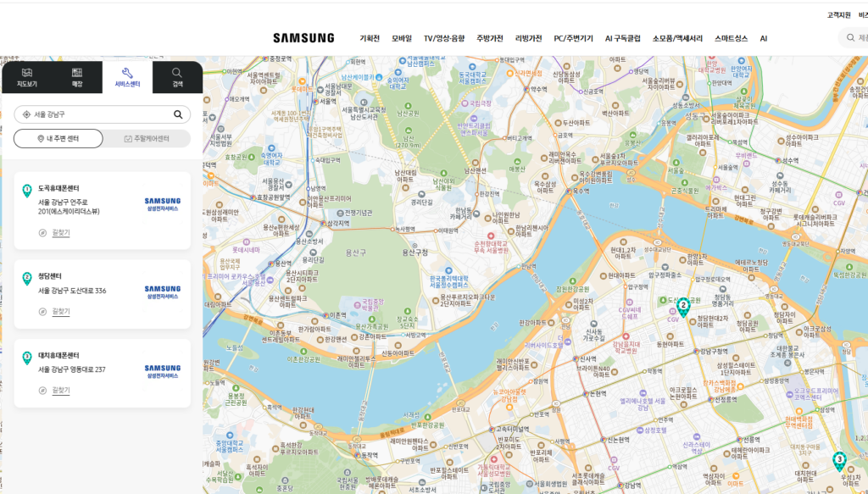Click the Samsung service logo on the 청담센터 card
This screenshot has width=868, height=494.
[x=163, y=292]
